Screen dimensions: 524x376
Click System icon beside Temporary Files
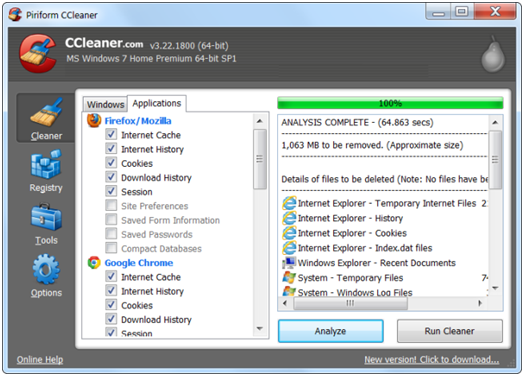(x=289, y=277)
